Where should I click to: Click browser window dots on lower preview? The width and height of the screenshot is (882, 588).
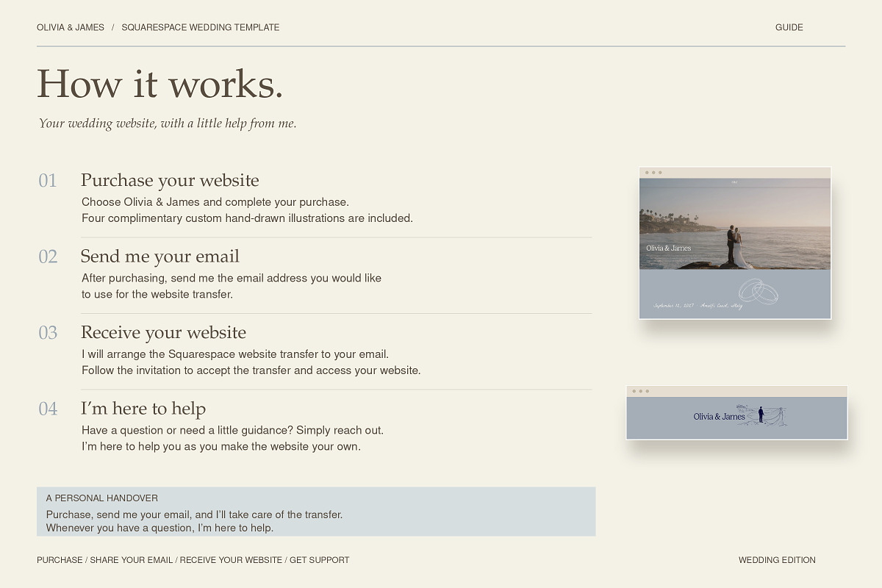640,391
